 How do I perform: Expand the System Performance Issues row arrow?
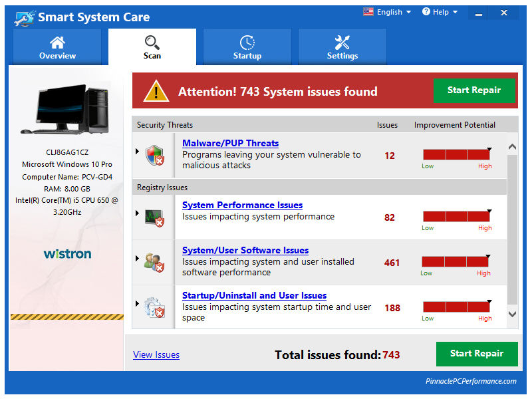tap(138, 213)
